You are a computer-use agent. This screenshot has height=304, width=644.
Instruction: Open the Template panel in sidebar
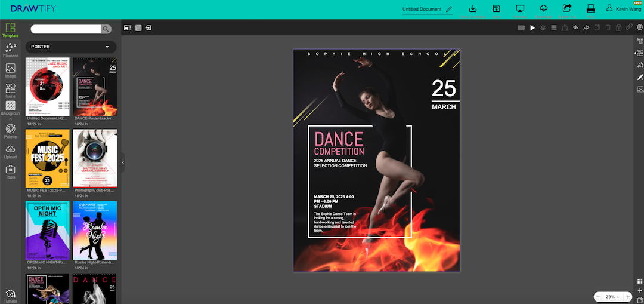coord(10,30)
